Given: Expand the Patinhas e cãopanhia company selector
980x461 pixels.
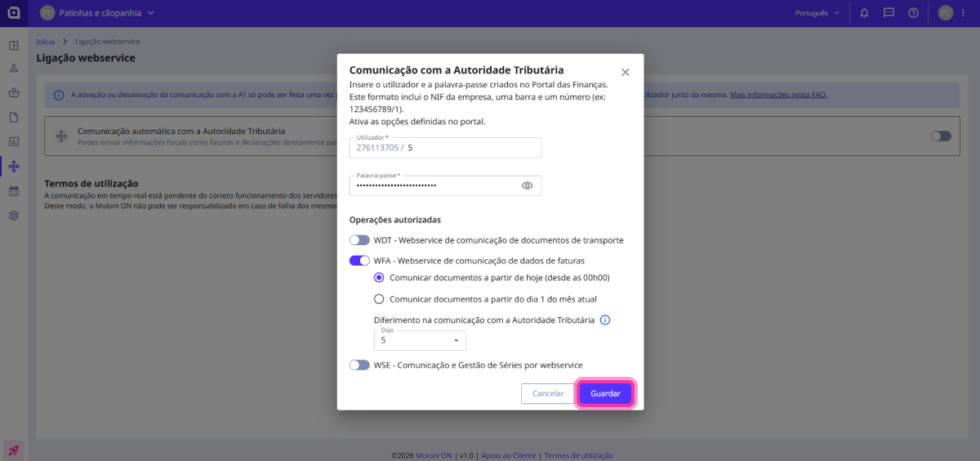Looking at the screenshot, I should pos(105,13).
